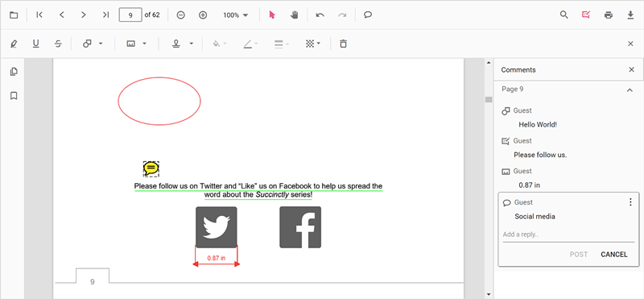Viewport: 644px width, 299px height.
Task: Open the search magnifier
Action: 564,15
